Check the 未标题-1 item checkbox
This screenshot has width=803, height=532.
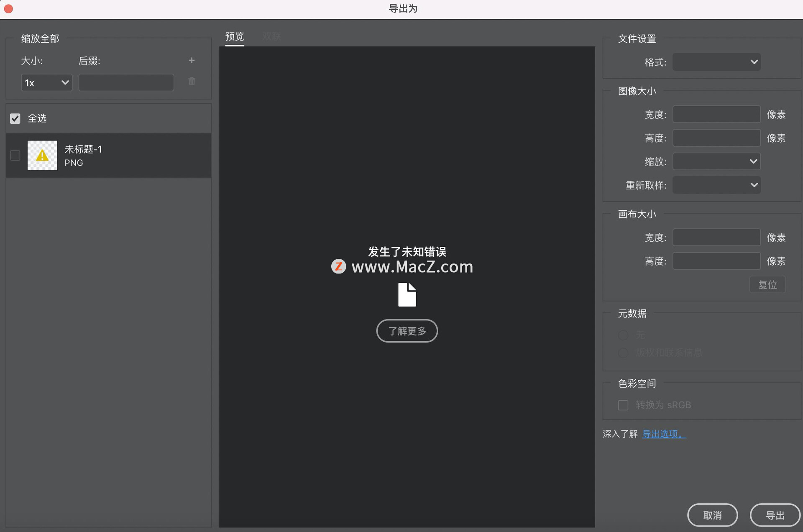pyautogui.click(x=15, y=156)
